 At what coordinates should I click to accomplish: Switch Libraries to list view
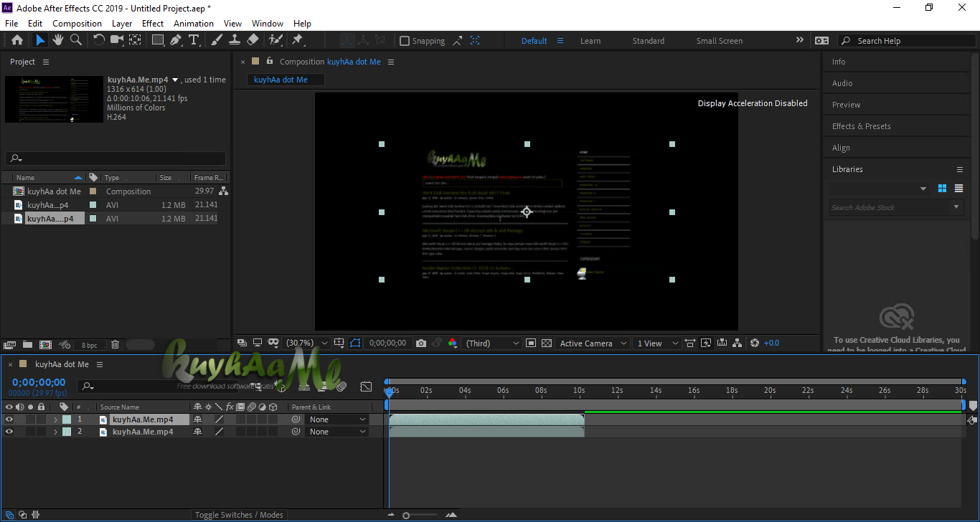[x=958, y=189]
